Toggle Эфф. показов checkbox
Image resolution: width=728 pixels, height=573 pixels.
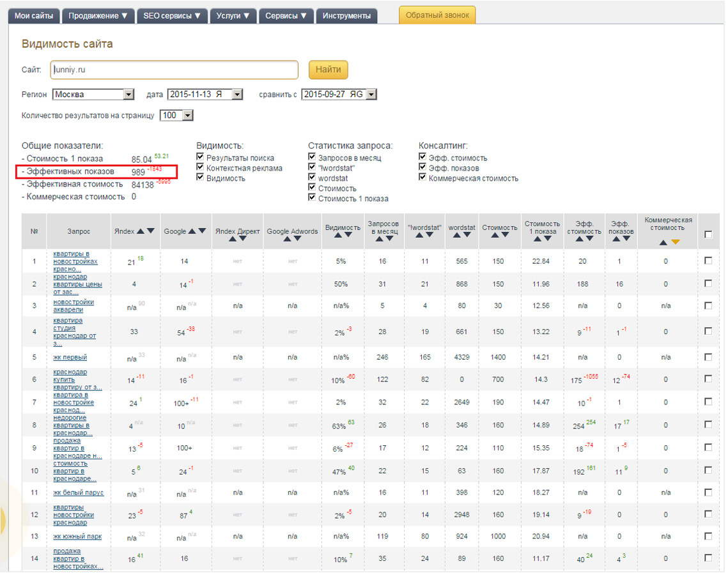tap(422, 167)
